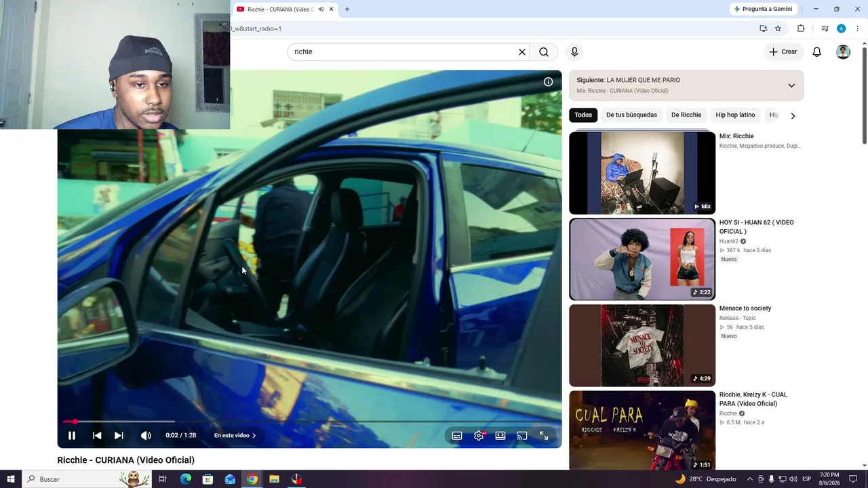The image size is (868, 488).
Task: Mute the video player volume
Action: click(146, 436)
